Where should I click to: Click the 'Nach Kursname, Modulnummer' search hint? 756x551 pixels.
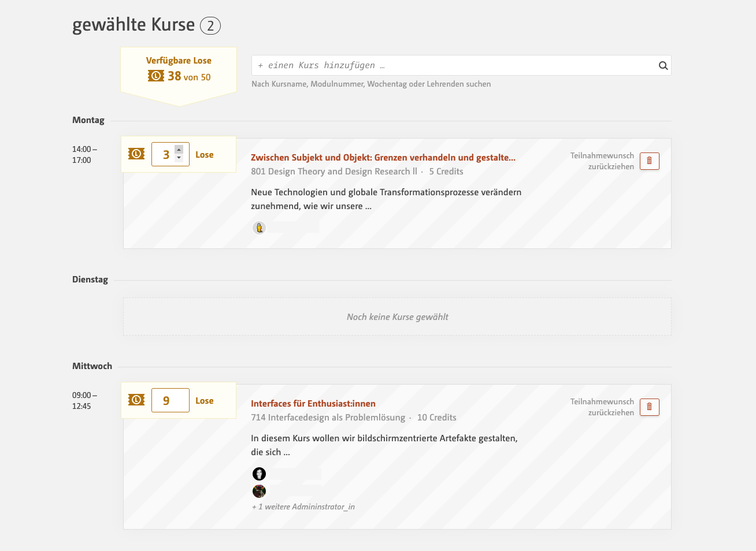(371, 84)
